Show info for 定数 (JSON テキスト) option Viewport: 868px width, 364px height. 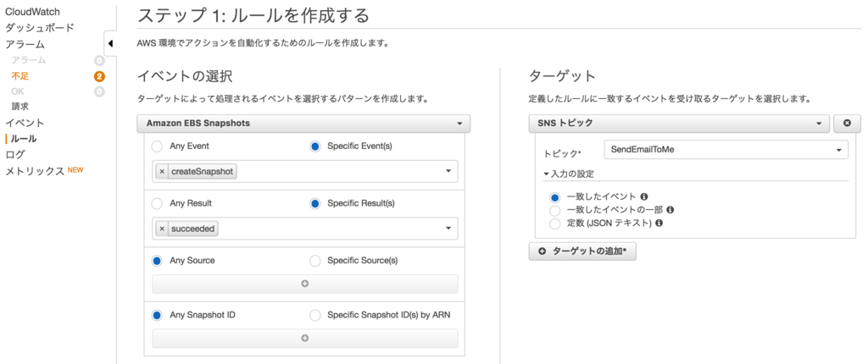coord(659,223)
